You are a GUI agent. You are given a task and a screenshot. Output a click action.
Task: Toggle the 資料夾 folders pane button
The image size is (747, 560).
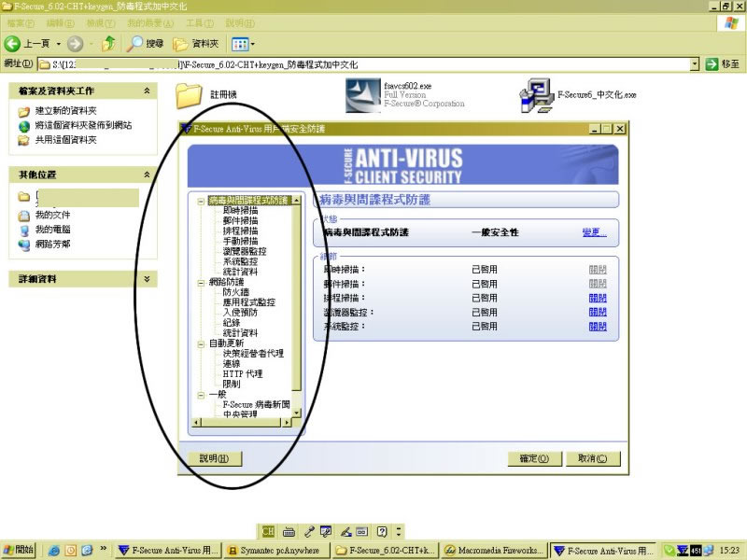pos(196,44)
